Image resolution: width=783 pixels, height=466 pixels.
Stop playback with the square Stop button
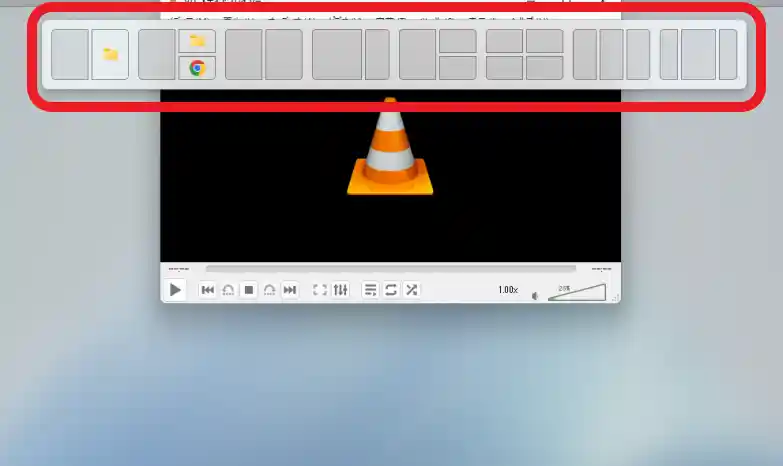tap(249, 290)
